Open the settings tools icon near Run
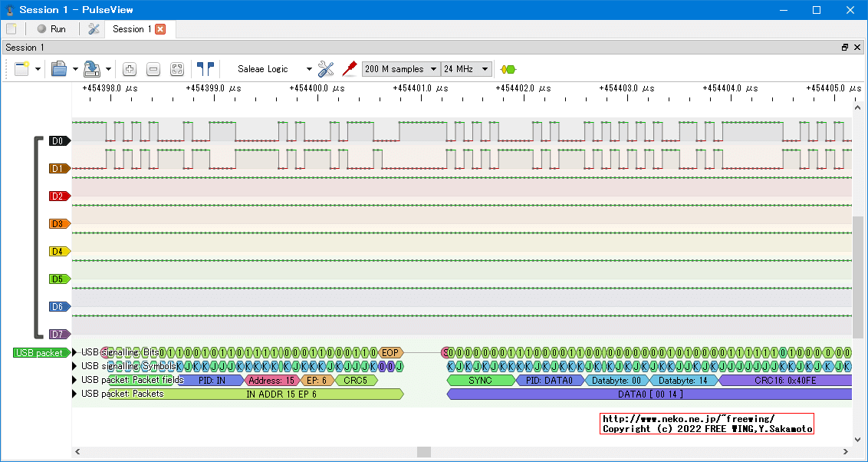This screenshot has height=462, width=868. pyautogui.click(x=94, y=29)
